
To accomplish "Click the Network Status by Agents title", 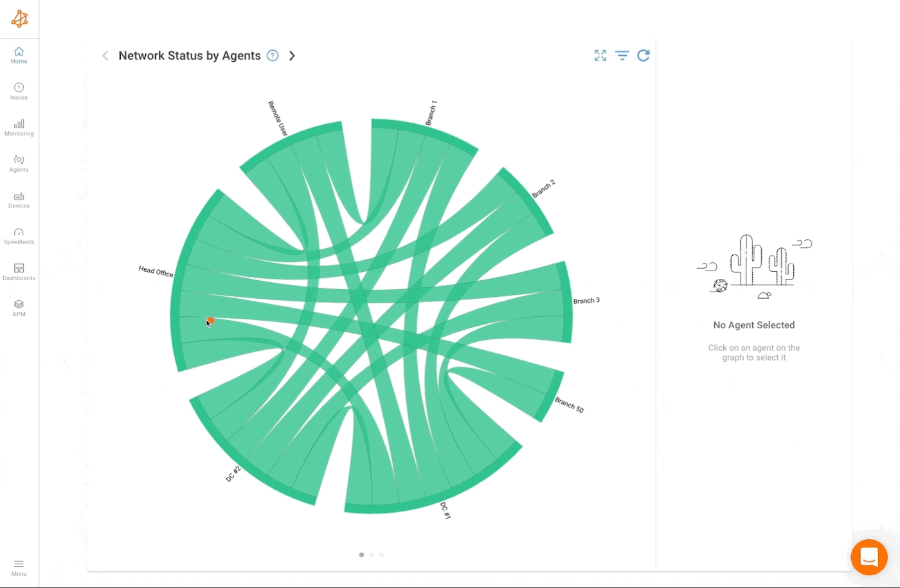I will tap(188, 55).
